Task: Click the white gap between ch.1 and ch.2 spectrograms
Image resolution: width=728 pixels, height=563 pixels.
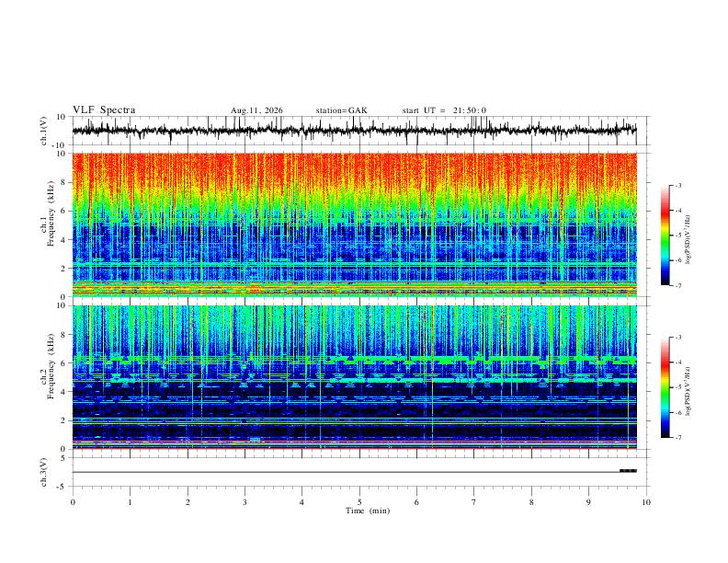Action: point(354,301)
